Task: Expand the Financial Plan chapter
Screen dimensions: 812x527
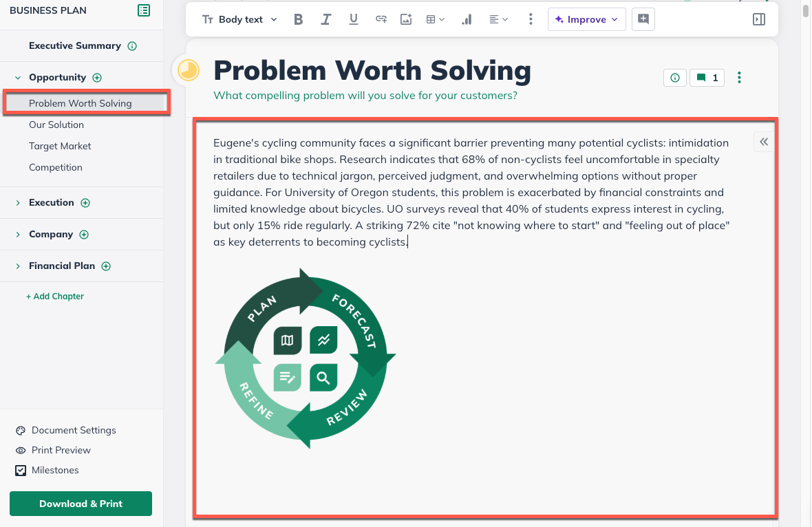Action: click(x=18, y=266)
